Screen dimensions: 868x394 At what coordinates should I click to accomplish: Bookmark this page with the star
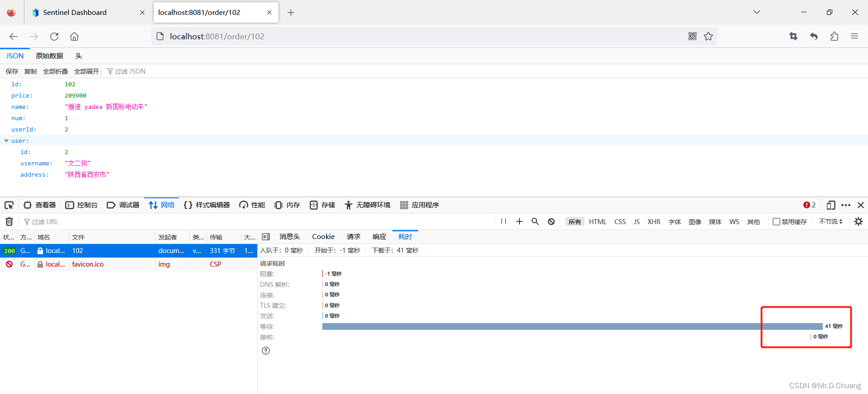708,36
